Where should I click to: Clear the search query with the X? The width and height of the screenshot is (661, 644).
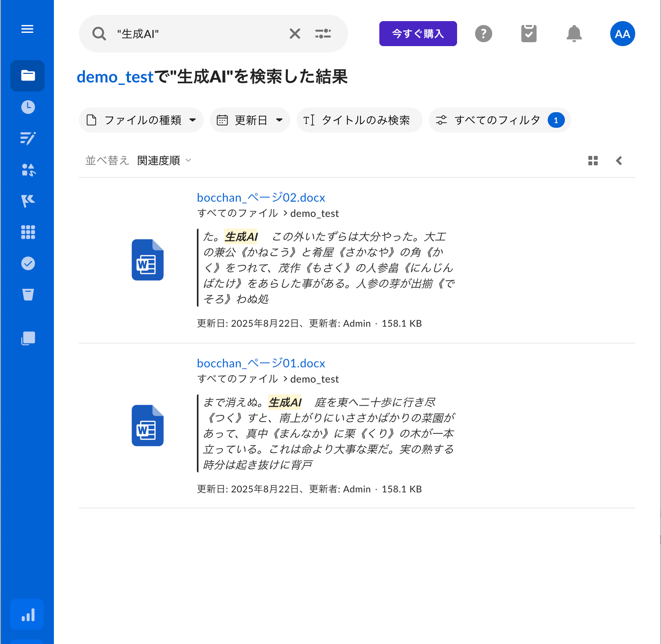tap(295, 34)
